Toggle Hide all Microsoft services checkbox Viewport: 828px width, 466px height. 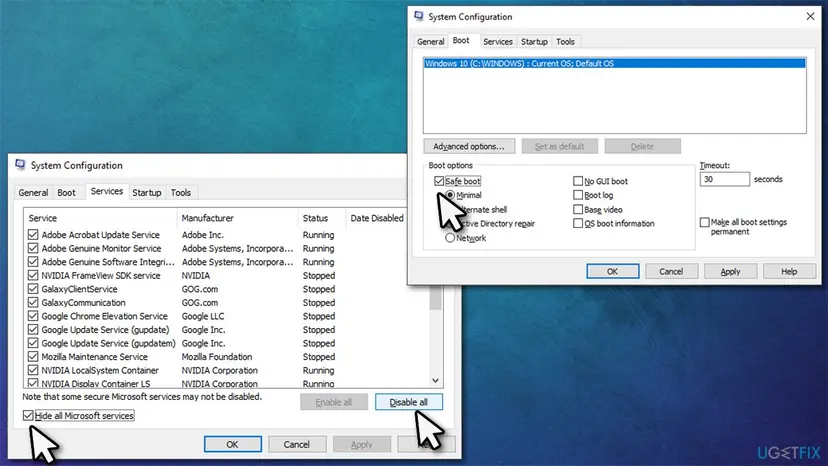point(28,416)
